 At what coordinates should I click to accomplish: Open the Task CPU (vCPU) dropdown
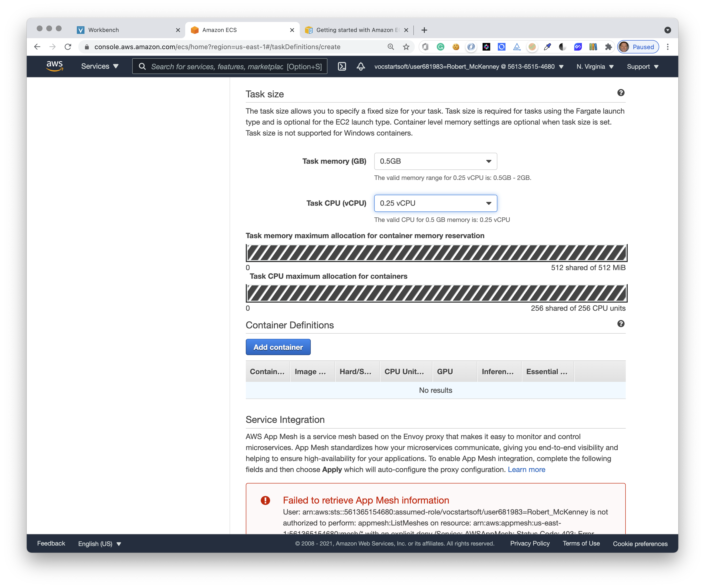pos(435,203)
